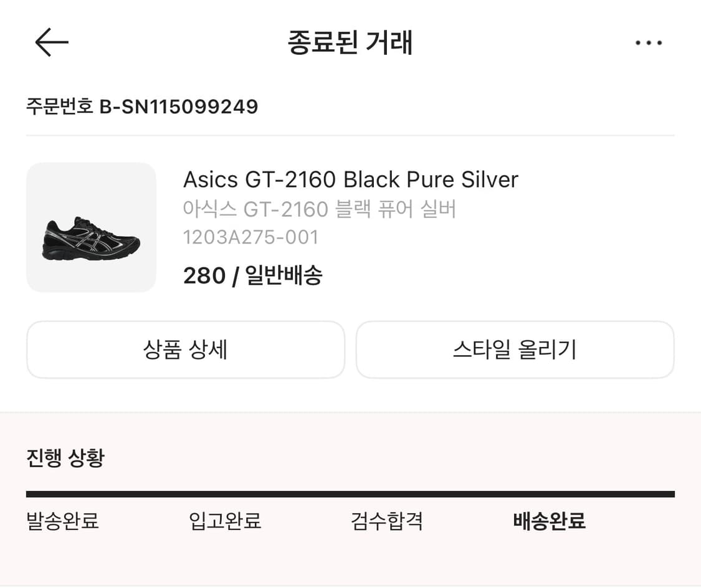Tap the Asics sneaker product thumbnail
This screenshot has height=588, width=701.
[x=91, y=227]
